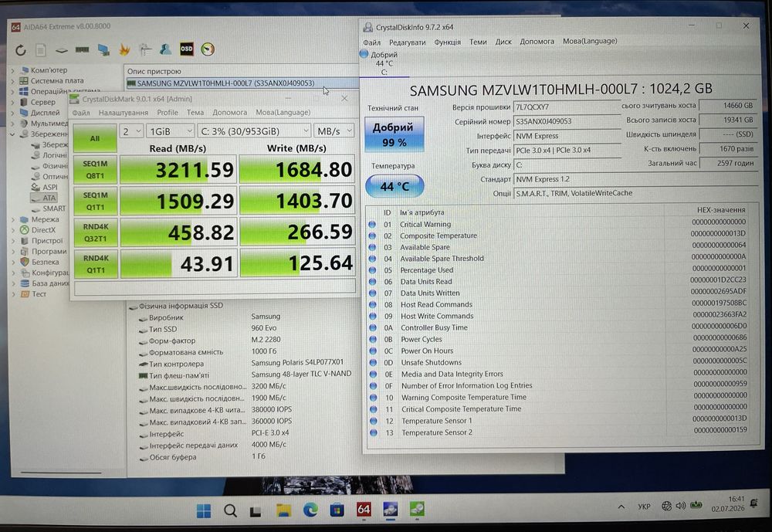Screen dimensions: 772x532
Task: Run the SEQ1M Q8T1 test button
Action: pos(95,169)
